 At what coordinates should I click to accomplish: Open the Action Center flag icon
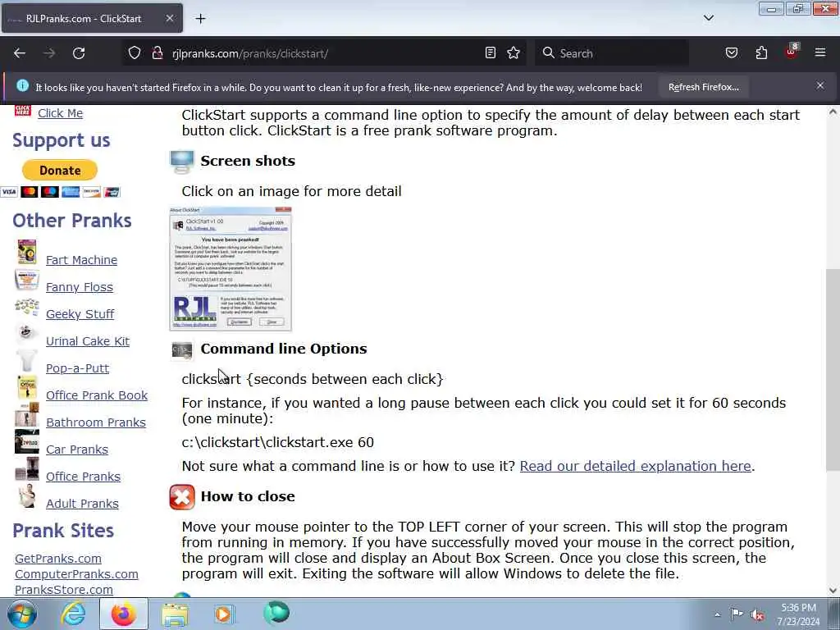(x=737, y=614)
